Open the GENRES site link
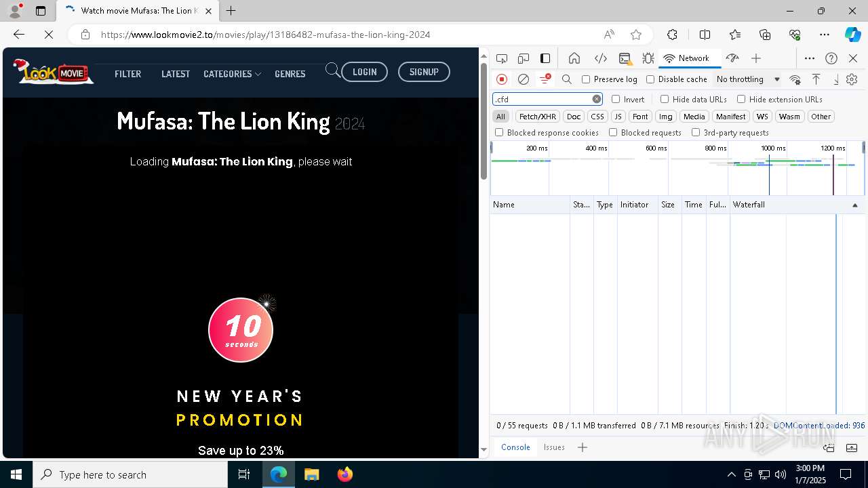 click(x=290, y=74)
